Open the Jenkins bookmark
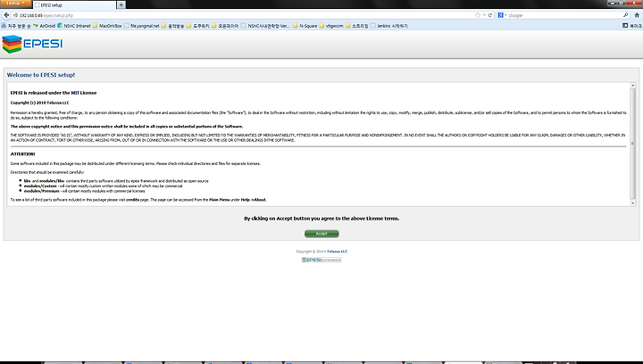The image size is (643, 364). [389, 26]
